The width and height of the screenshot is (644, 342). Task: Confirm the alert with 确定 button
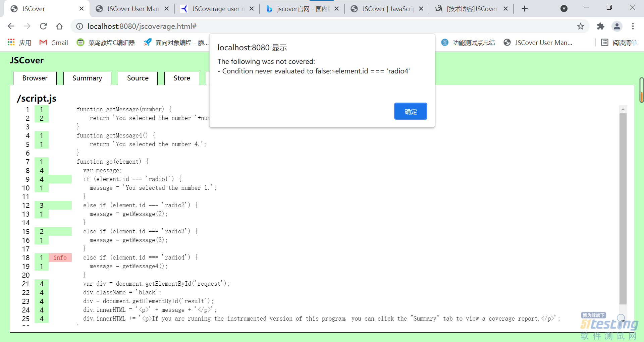point(411,111)
